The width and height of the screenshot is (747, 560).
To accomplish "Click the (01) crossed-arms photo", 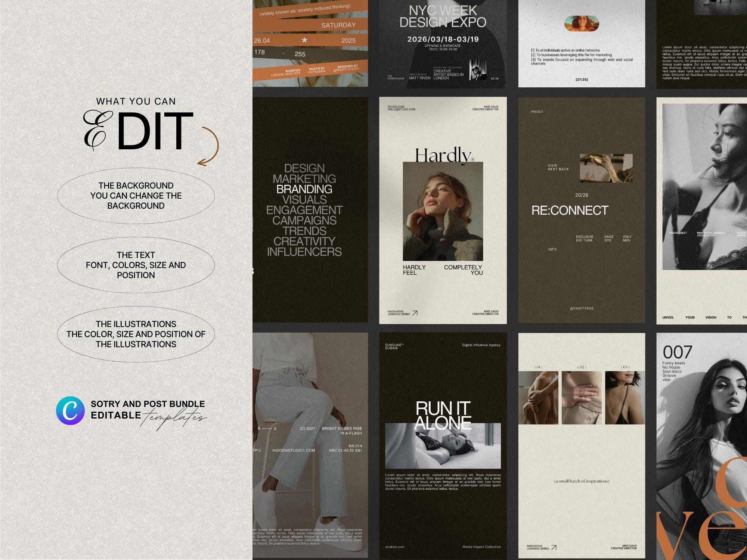I will point(538,398).
